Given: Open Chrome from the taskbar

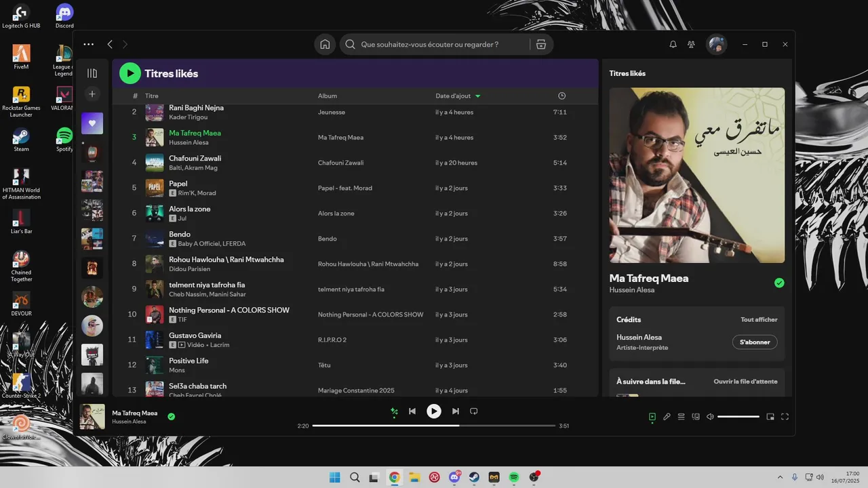Looking at the screenshot, I should 395,477.
